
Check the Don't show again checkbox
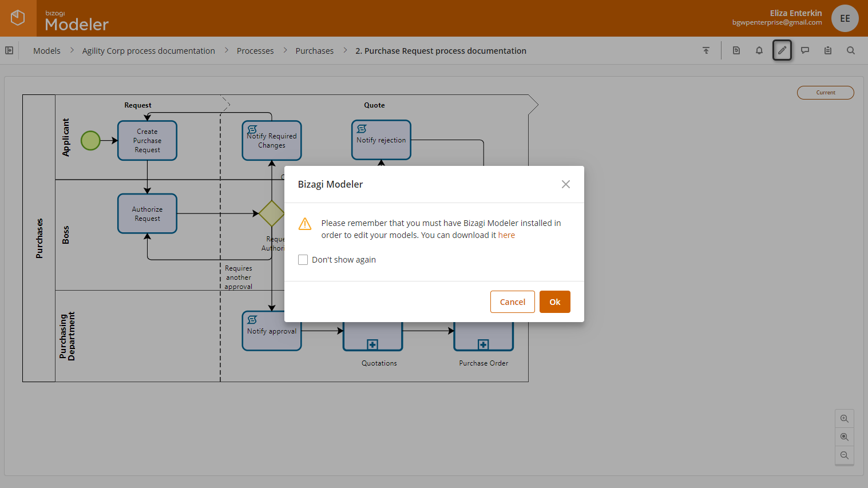pos(303,260)
